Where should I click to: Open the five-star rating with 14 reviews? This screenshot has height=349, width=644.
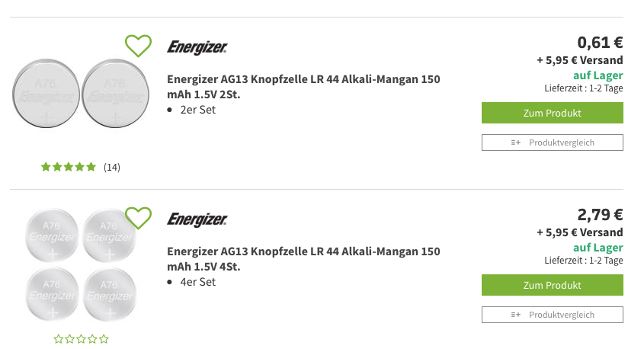pyautogui.click(x=68, y=167)
